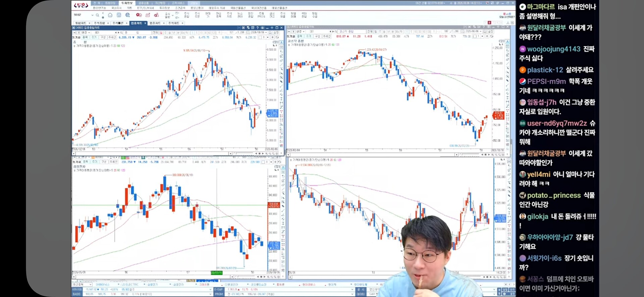Click the '구성' button in the KOSDAQ chart row
644x297 pixels.
coord(317,36)
